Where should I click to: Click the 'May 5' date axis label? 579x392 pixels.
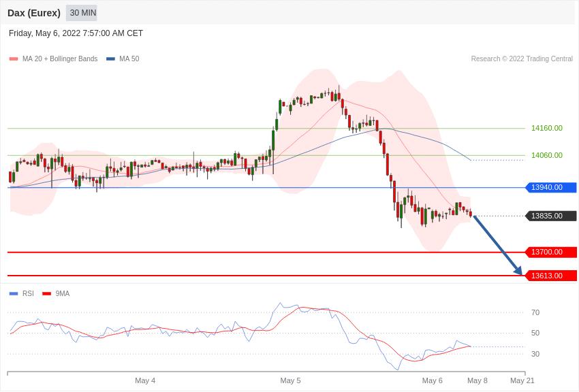291,380
